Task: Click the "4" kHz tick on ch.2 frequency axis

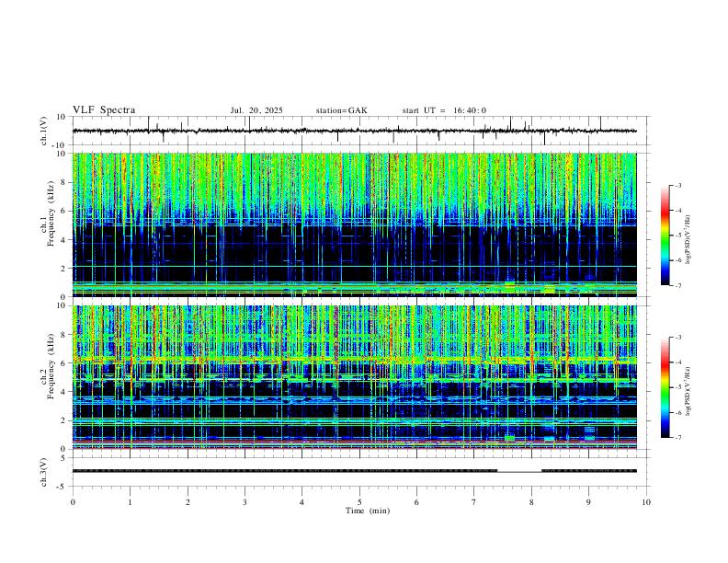Action: coord(64,392)
